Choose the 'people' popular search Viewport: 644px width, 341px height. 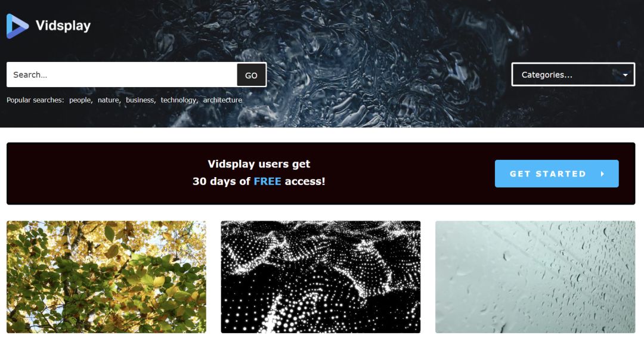80,100
